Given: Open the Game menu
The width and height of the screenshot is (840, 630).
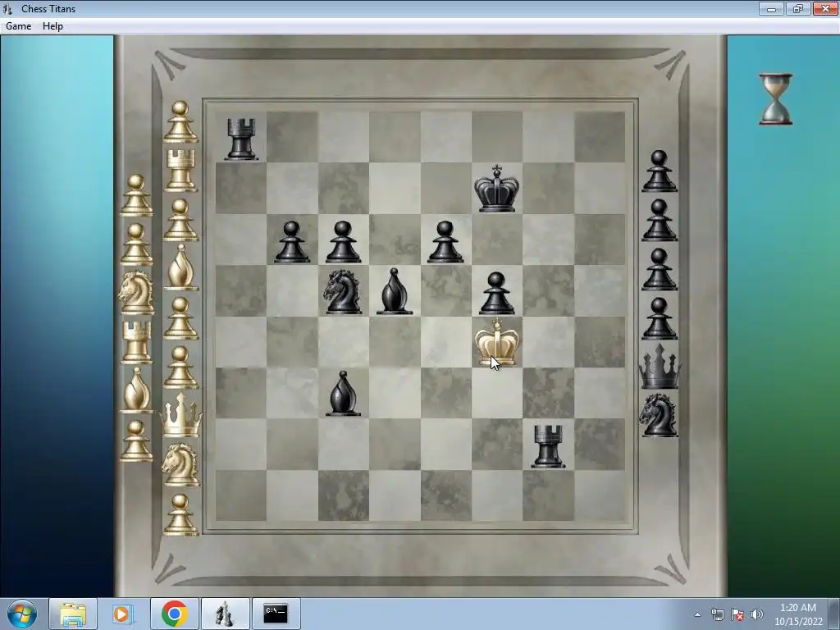Looking at the screenshot, I should (x=18, y=25).
